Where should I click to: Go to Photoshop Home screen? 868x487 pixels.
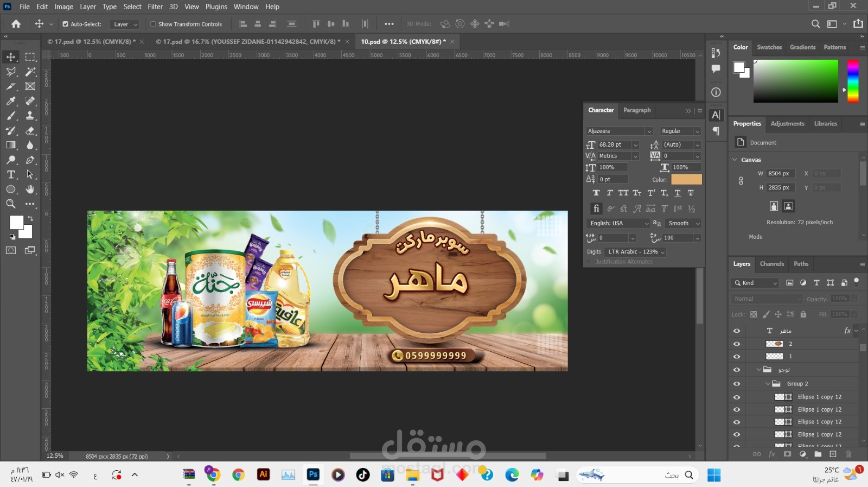pos(16,24)
